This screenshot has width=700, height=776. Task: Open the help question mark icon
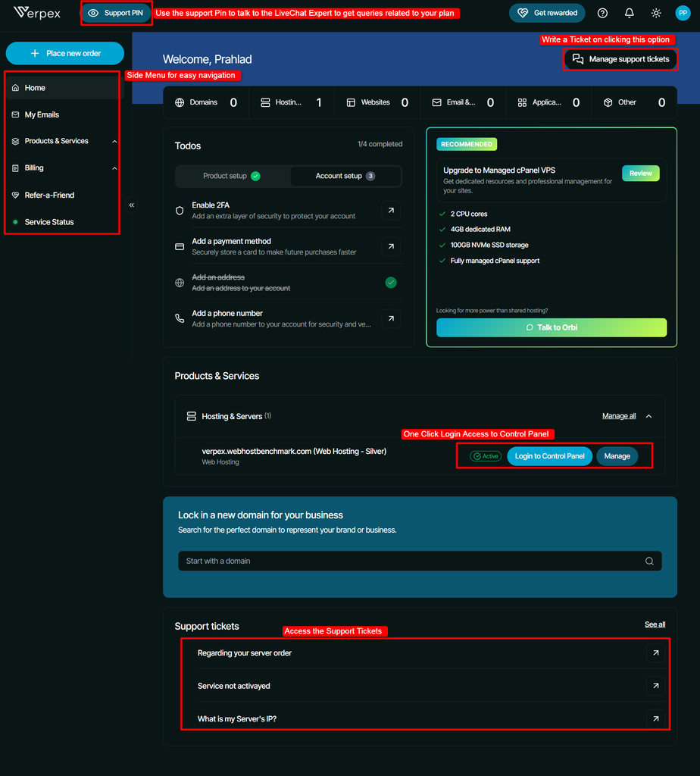[602, 13]
